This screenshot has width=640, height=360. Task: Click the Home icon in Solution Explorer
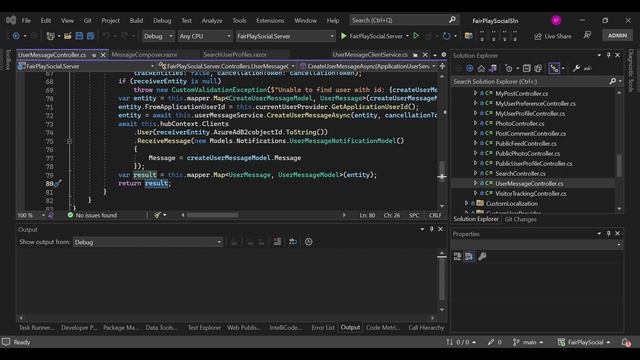(481, 69)
